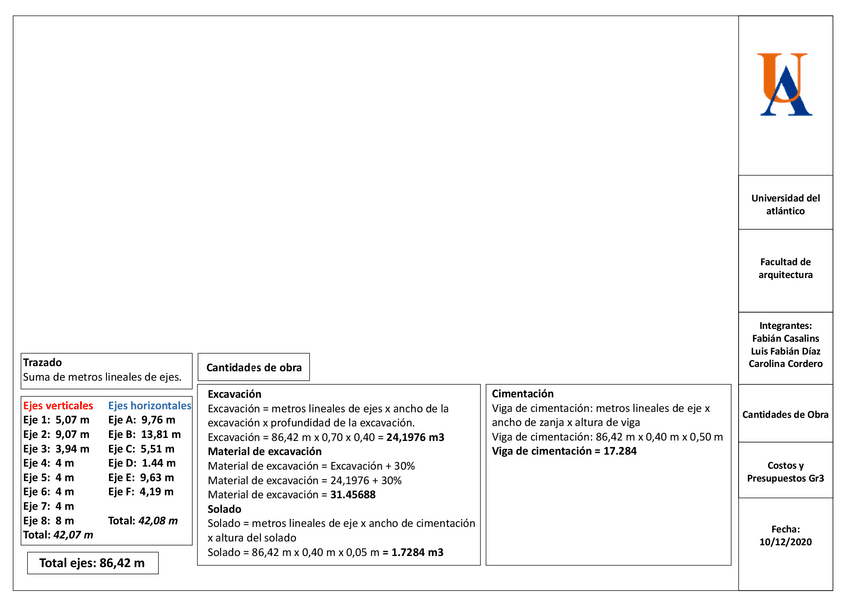Click the date '10/12/2020'
848x606 pixels.
(x=785, y=542)
